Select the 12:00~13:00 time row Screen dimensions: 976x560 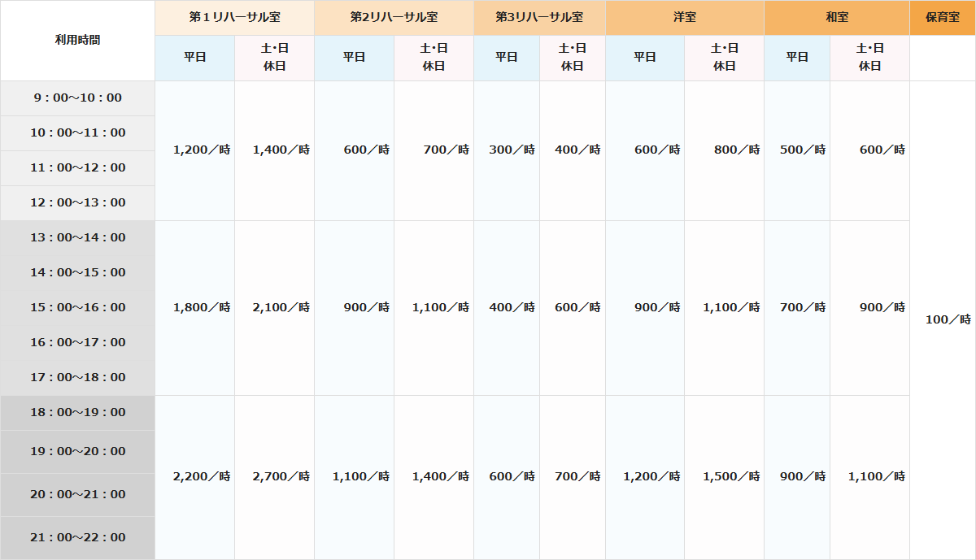pos(77,202)
